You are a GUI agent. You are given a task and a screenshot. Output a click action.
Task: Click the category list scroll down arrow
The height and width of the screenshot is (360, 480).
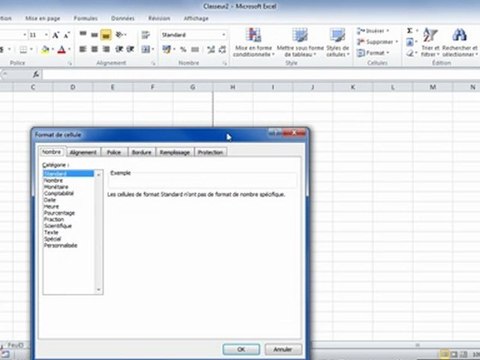99,290
